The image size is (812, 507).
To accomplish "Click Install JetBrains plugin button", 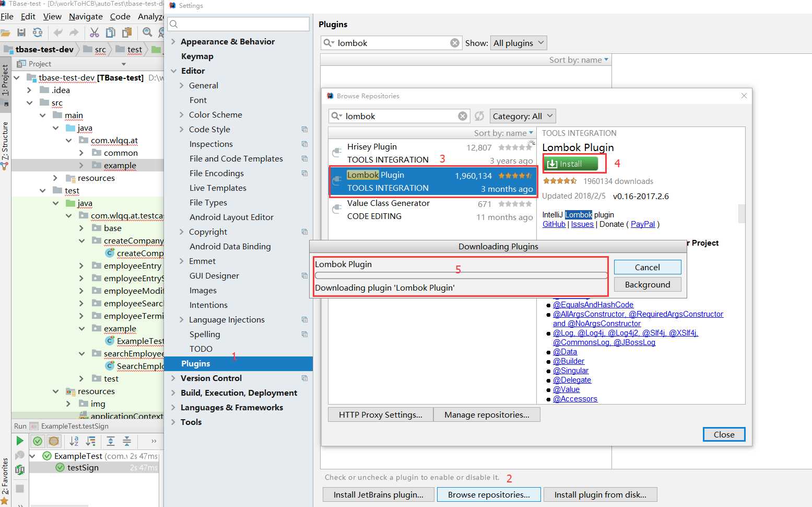I will click(x=379, y=494).
